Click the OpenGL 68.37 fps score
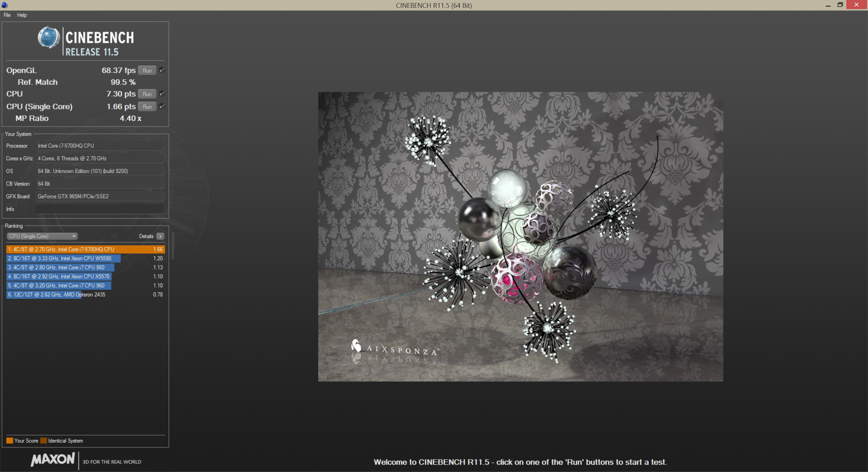Image resolution: width=868 pixels, height=472 pixels. [118, 70]
